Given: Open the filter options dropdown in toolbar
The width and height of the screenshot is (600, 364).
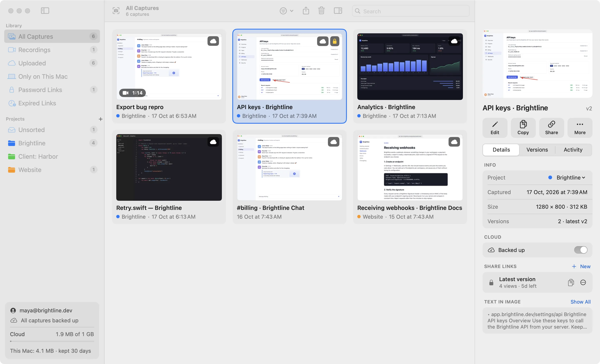Looking at the screenshot, I should tap(286, 11).
